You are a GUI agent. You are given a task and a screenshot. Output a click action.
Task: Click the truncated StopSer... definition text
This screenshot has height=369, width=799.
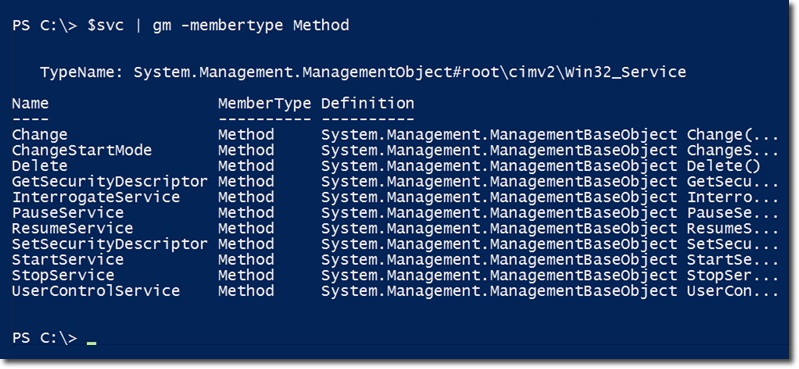point(733,275)
